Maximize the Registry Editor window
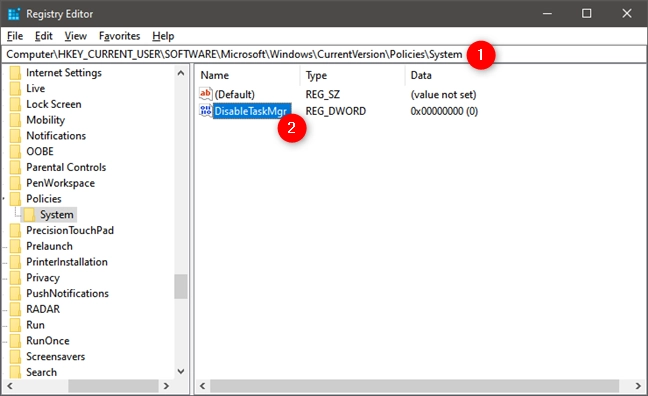Screen dimensions: 648x396 586,14
